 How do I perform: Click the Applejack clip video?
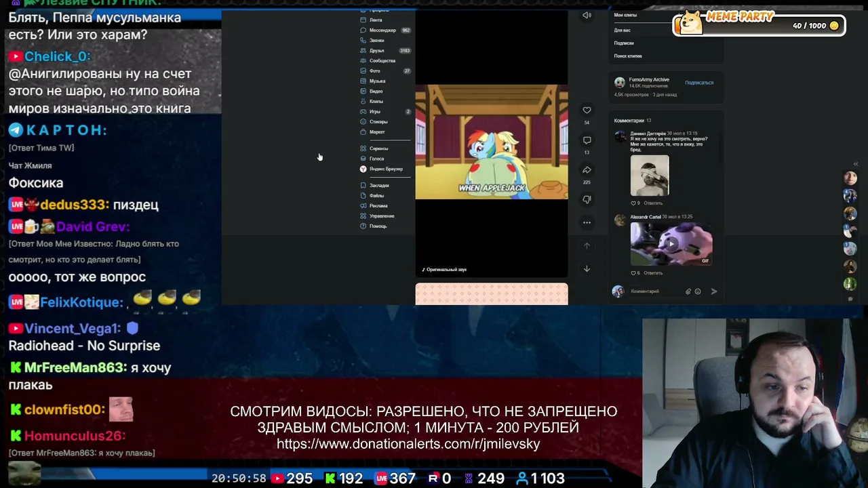click(492, 142)
